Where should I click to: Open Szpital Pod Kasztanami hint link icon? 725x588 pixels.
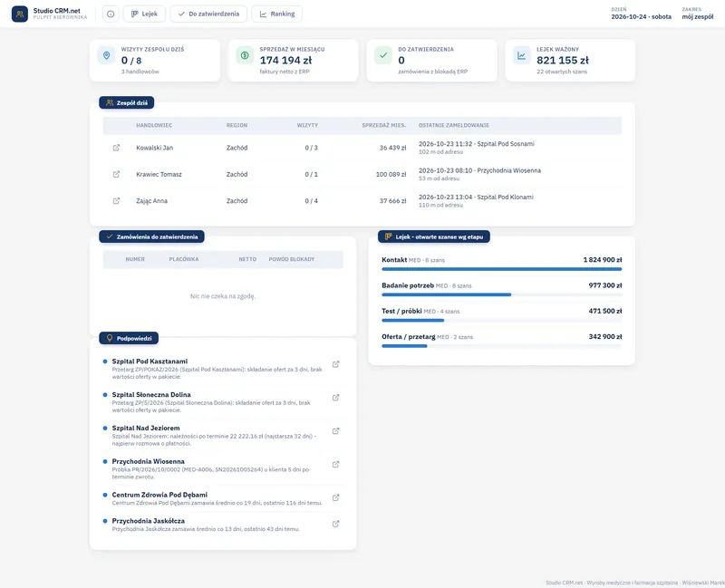tap(335, 364)
